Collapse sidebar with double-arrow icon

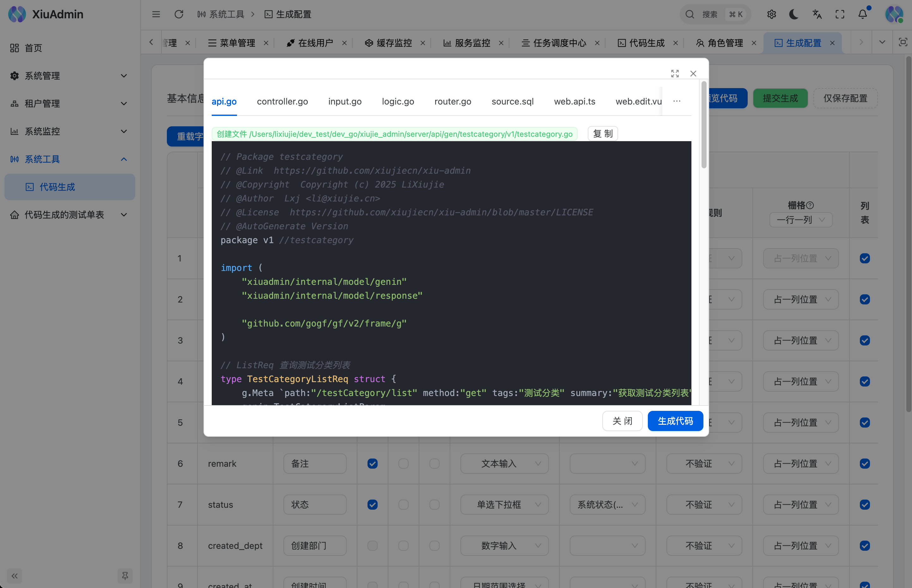point(15,576)
